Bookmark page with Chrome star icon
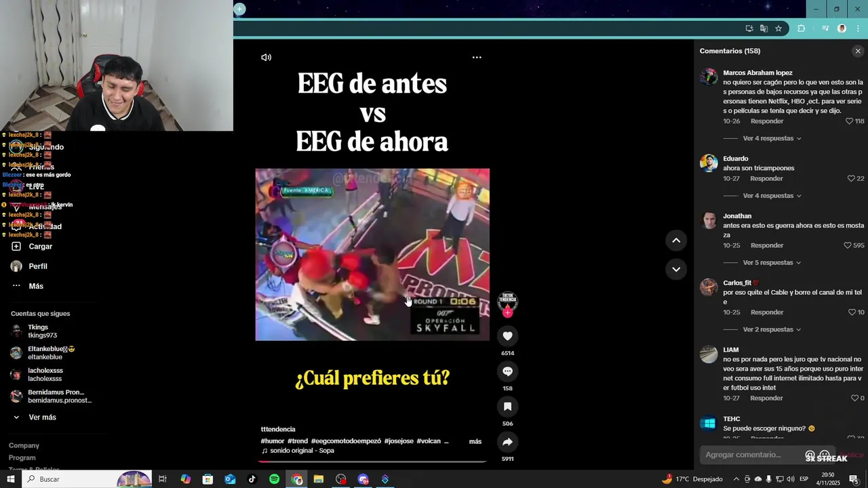The width and height of the screenshot is (868, 488). pos(778,28)
